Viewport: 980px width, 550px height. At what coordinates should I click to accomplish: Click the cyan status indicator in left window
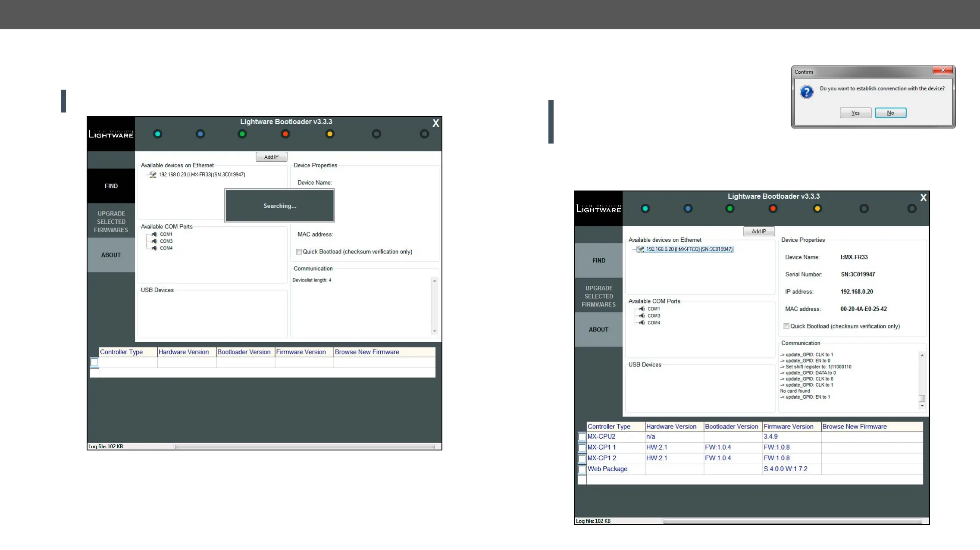click(158, 134)
